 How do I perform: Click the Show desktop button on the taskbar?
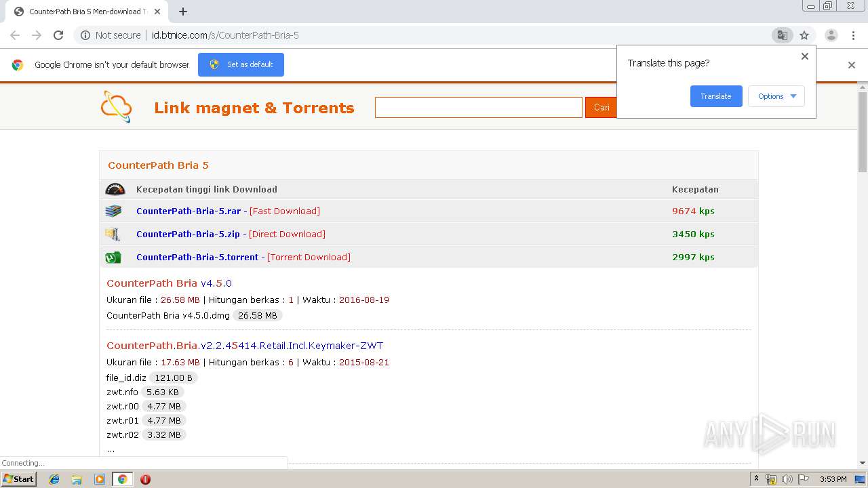coord(861,479)
